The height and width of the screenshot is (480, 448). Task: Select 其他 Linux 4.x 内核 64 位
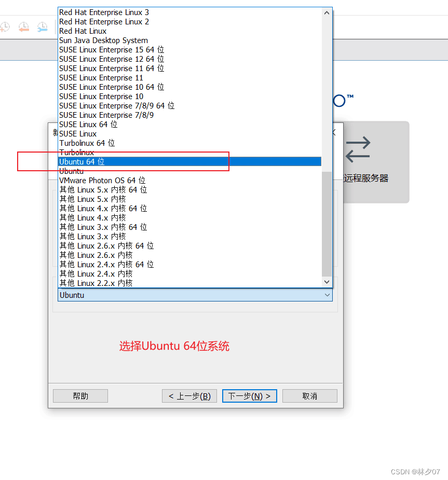pos(189,209)
